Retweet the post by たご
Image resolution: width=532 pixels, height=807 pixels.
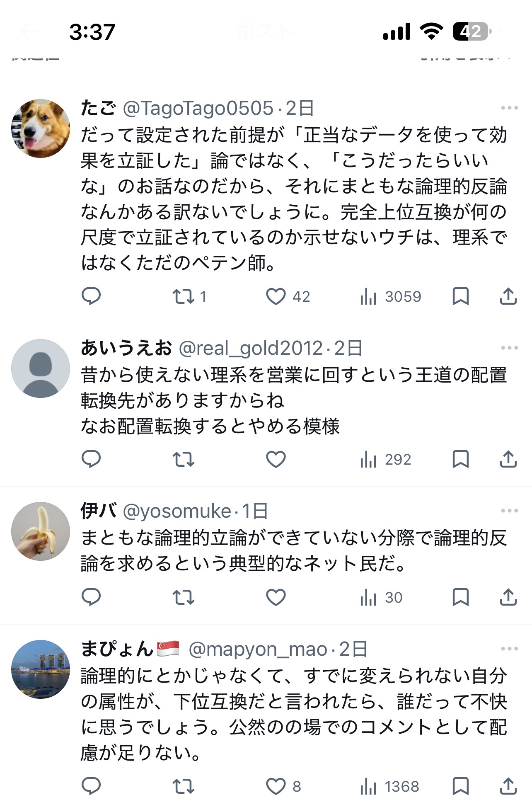coord(183,296)
